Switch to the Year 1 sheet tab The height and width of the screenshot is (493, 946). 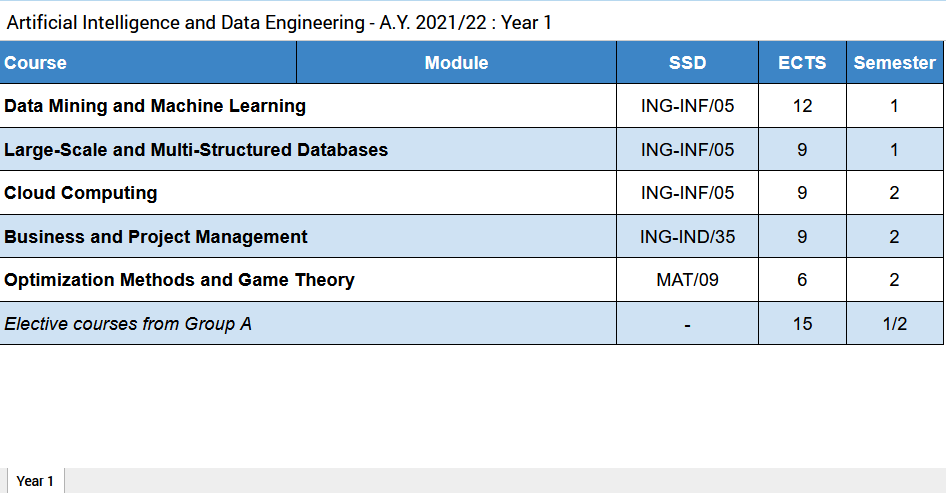(35, 481)
